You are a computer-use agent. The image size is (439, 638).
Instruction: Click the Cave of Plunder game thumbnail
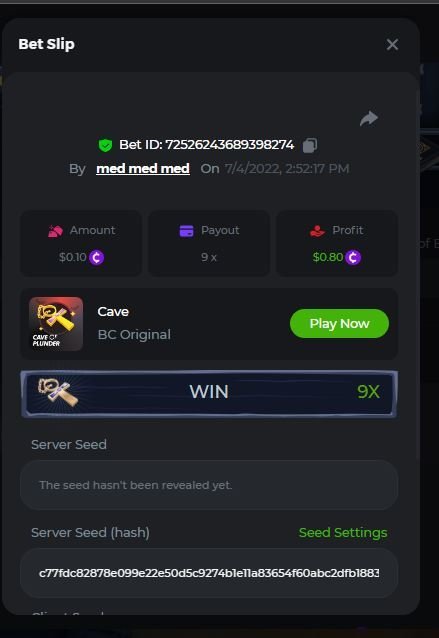point(56,324)
